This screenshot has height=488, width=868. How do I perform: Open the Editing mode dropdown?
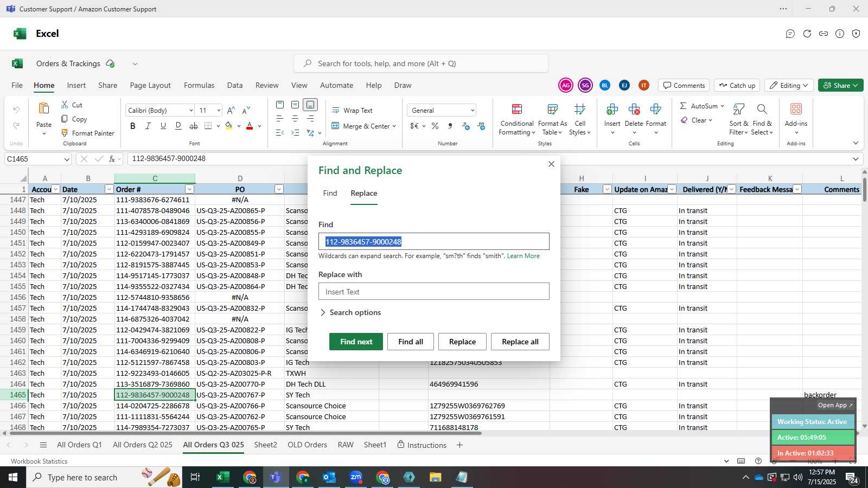[x=789, y=85]
